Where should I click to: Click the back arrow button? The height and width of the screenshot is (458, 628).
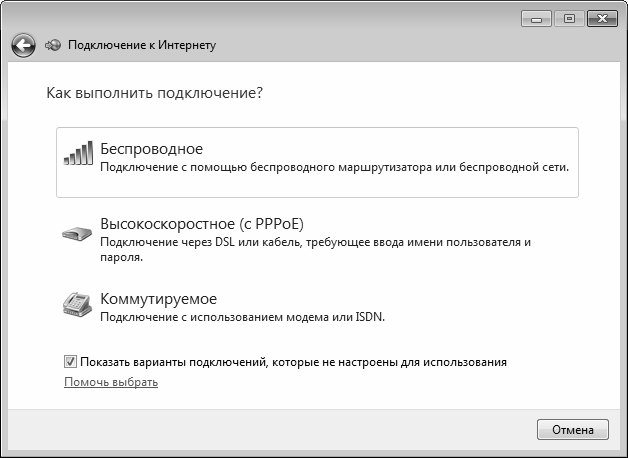[x=23, y=45]
